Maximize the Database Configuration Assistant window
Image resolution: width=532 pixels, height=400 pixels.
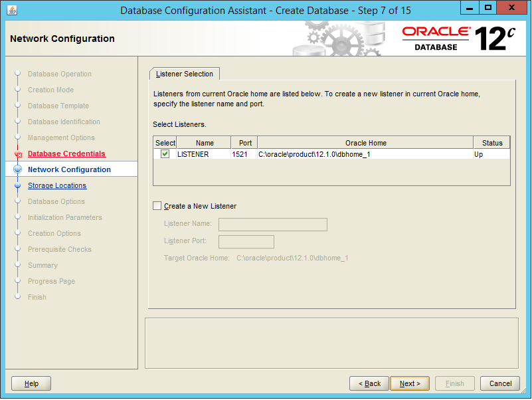[x=488, y=7]
